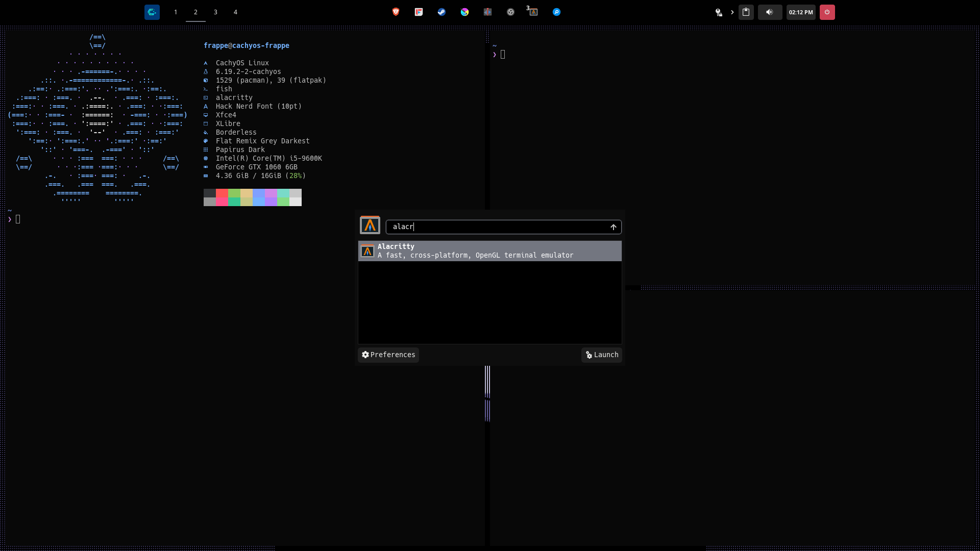Click the key and lock tray icon
980x551 pixels.
pos(719,12)
